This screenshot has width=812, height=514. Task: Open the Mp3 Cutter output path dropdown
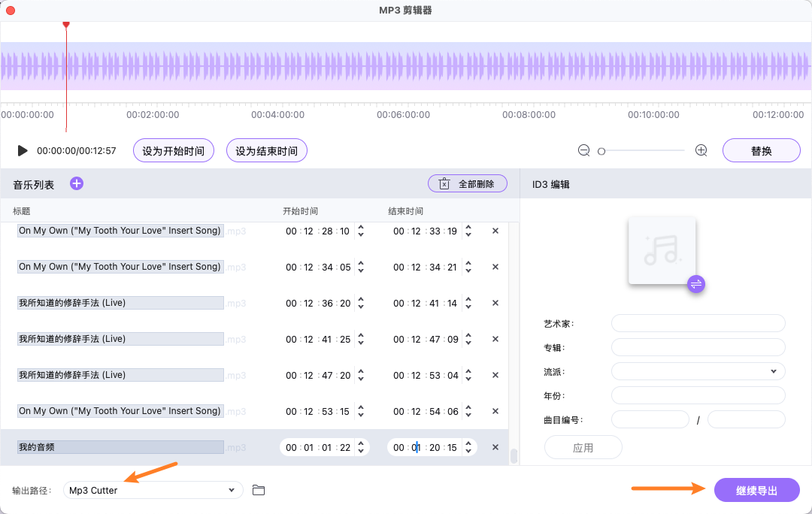click(153, 489)
